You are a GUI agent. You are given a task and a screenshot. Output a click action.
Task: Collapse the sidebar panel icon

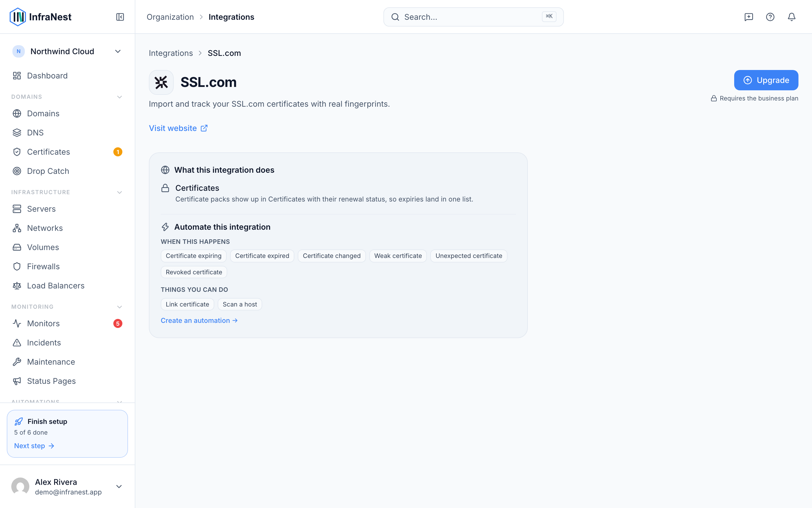(x=120, y=17)
